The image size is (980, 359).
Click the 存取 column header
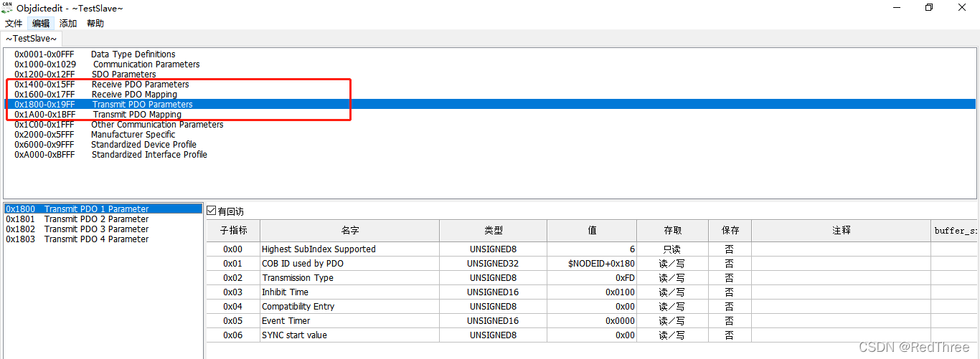(672, 231)
